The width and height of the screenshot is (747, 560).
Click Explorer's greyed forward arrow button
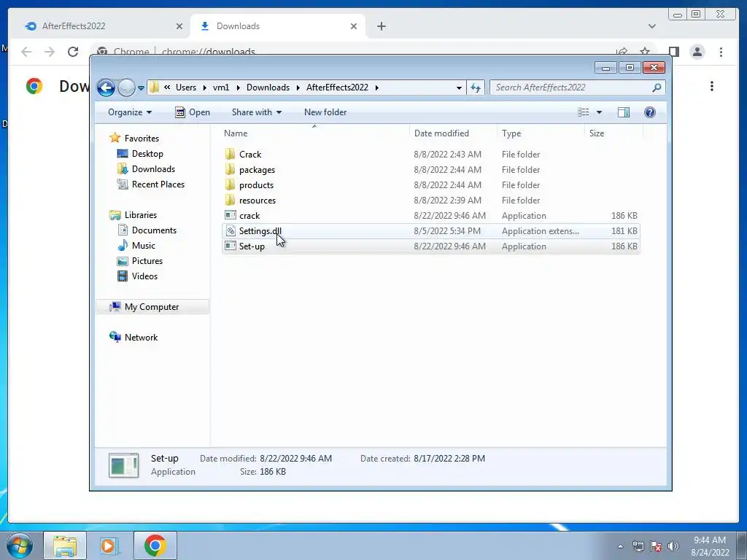pos(126,87)
